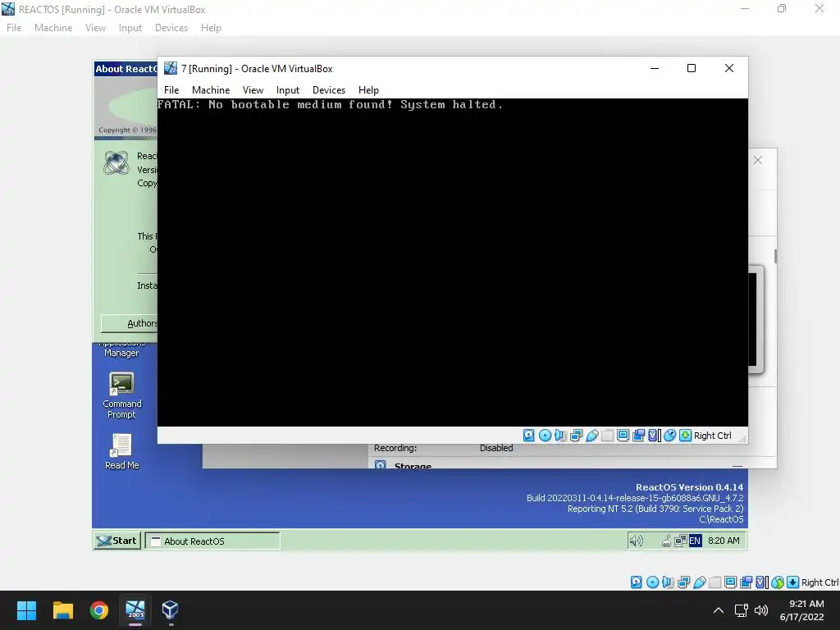Maximize the 7 VM VirtualBox window
840x630 pixels.
[692, 69]
